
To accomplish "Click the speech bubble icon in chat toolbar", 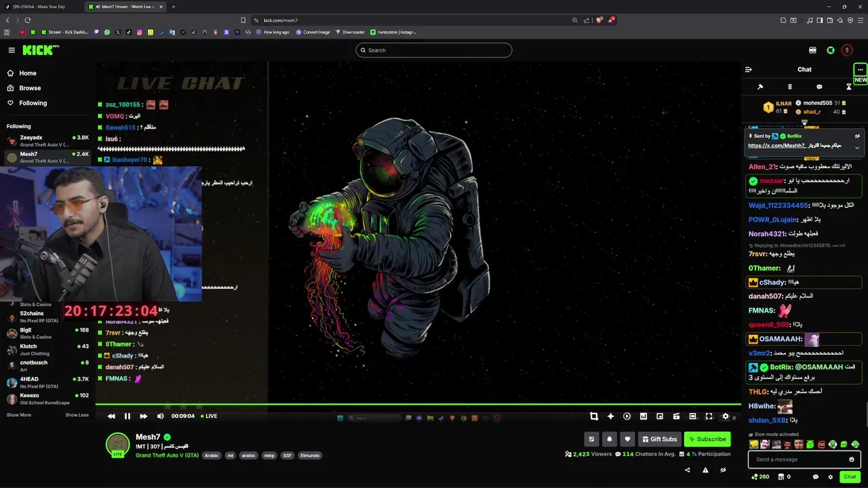I will [819, 87].
